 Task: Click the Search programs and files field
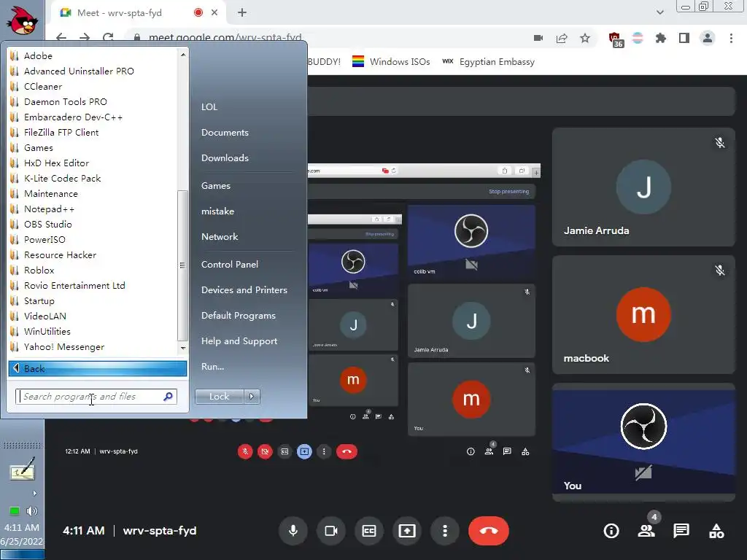(x=96, y=397)
